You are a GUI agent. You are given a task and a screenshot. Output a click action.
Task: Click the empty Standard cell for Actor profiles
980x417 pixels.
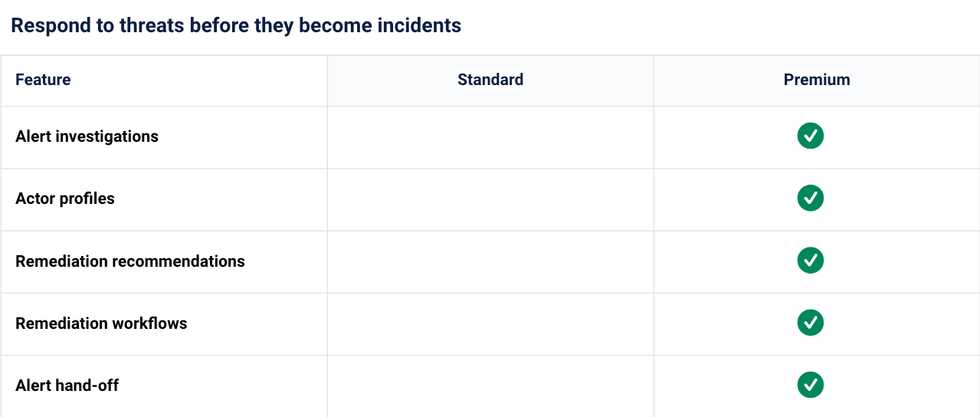click(490, 199)
